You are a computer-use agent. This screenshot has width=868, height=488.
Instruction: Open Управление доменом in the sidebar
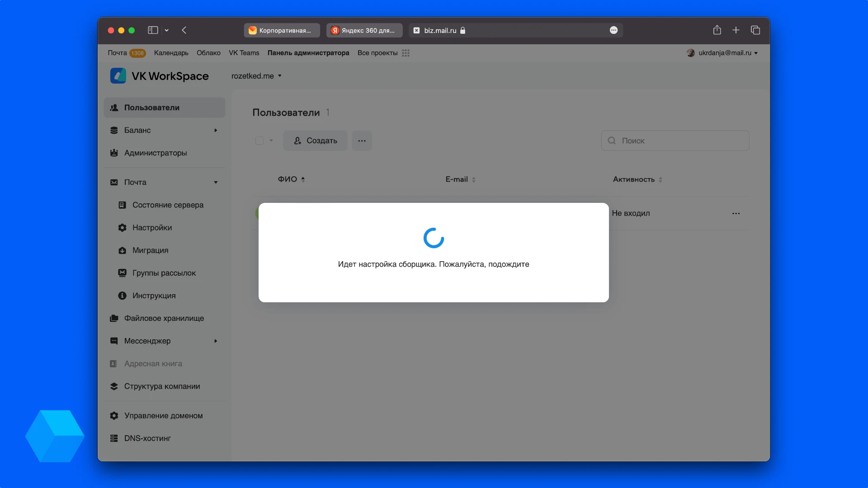(x=165, y=416)
